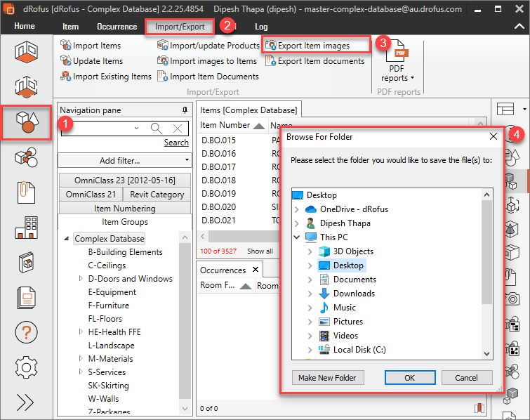Click Export Item images
Viewport: 530px width, 420px height.
[x=307, y=46]
